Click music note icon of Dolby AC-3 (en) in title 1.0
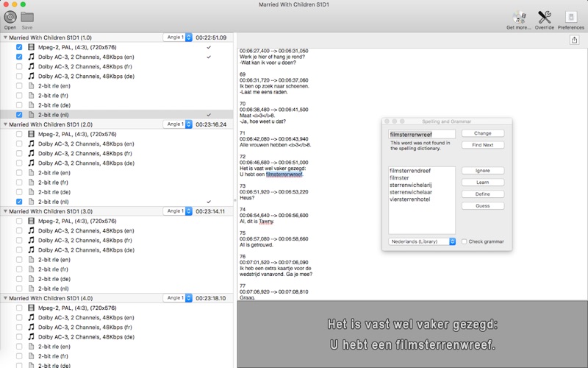Image resolution: width=588 pixels, height=368 pixels. [32, 57]
